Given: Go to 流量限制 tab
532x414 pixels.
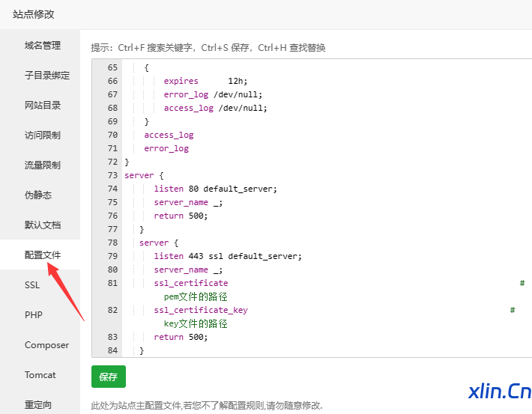Looking at the screenshot, I should coord(42,165).
